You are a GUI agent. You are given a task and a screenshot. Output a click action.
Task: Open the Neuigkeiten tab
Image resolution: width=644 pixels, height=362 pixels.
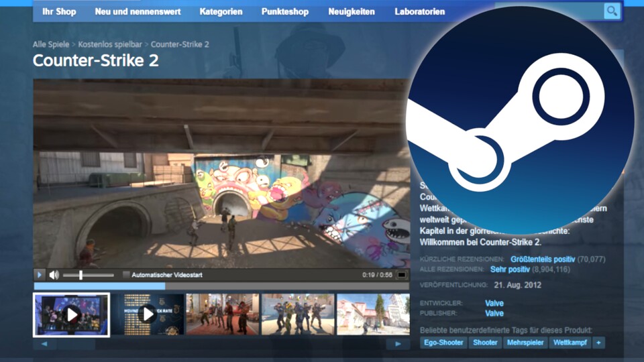352,12
